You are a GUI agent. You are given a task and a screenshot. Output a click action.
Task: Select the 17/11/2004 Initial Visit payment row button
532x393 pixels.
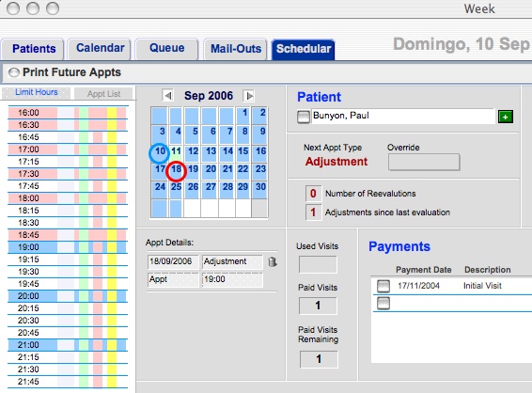(x=383, y=286)
